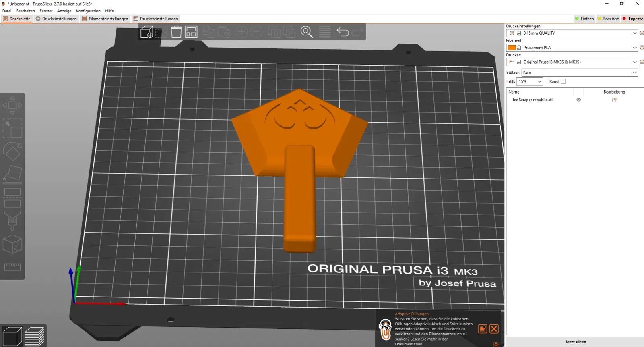Open the Prusament PLA filament dropdown
This screenshot has width=644, height=347.
click(x=572, y=48)
